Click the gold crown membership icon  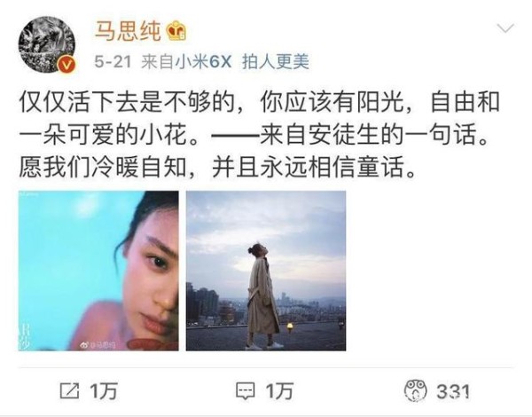click(x=176, y=30)
